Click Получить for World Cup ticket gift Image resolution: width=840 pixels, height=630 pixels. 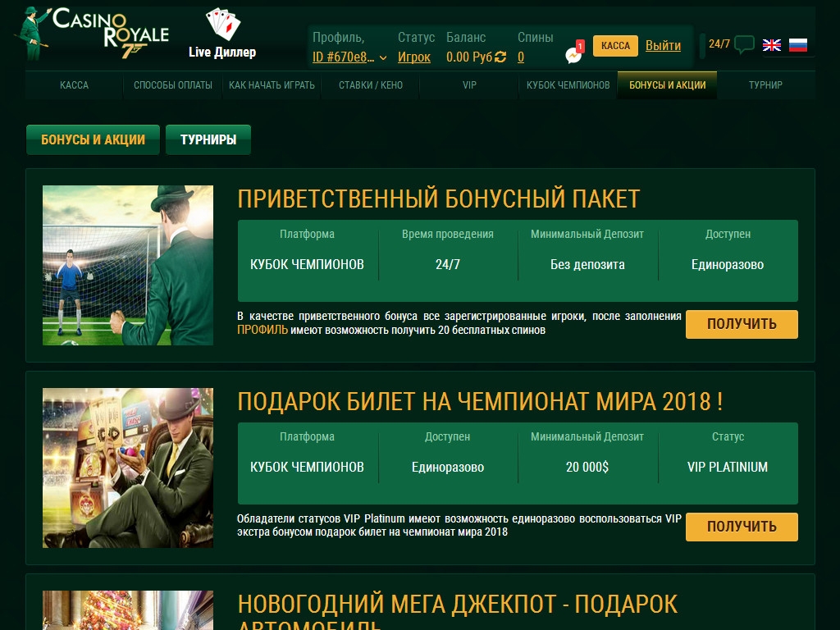click(x=742, y=527)
